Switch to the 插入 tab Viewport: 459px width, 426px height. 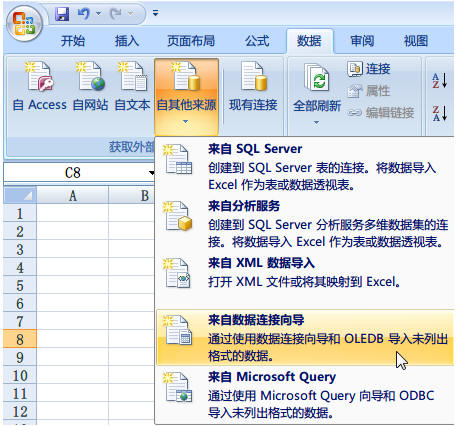pos(126,41)
